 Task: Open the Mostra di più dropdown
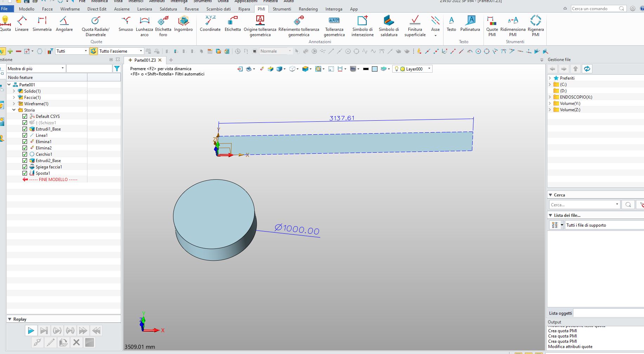(x=36, y=69)
